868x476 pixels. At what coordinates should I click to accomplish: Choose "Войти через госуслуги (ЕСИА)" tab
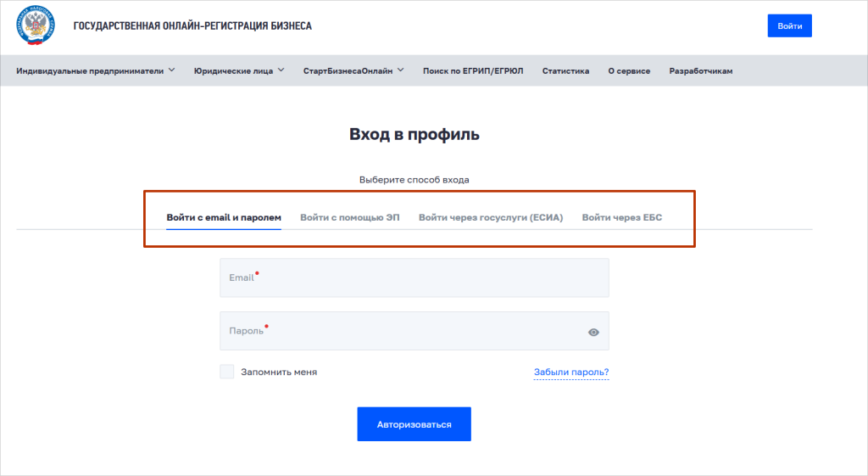click(490, 217)
